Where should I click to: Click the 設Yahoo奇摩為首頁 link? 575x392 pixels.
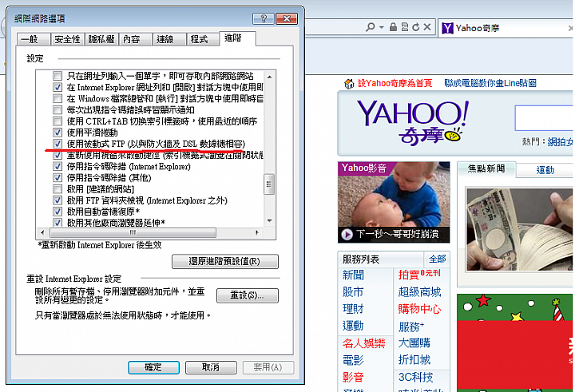pos(395,83)
